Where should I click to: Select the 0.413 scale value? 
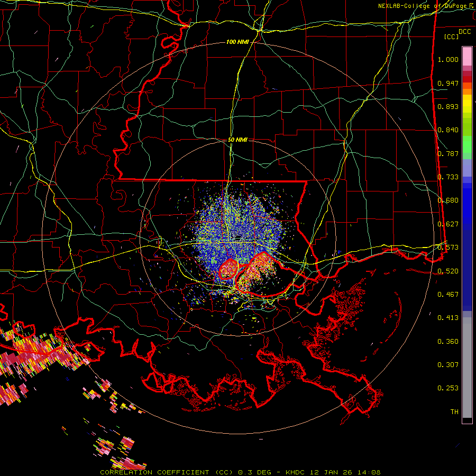pos(448,317)
